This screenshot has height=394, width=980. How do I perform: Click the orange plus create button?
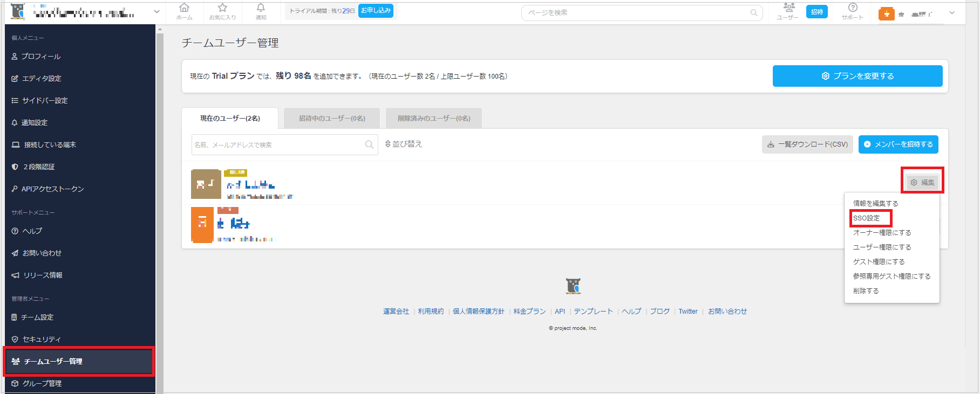pos(886,13)
